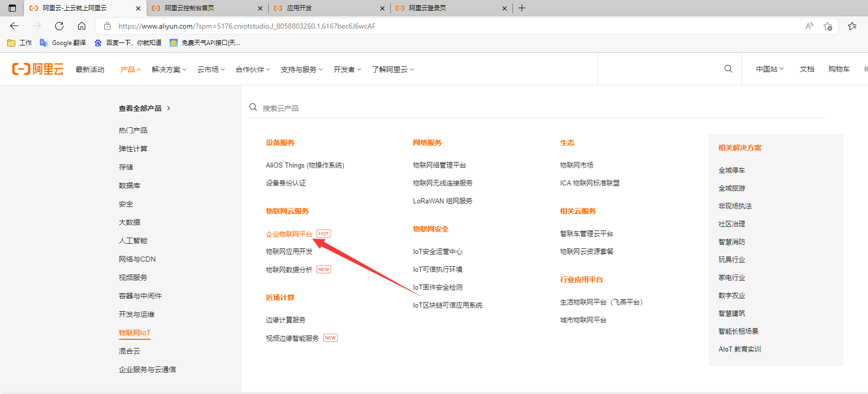Select 弹性计算 category
The image size is (868, 394).
point(133,149)
